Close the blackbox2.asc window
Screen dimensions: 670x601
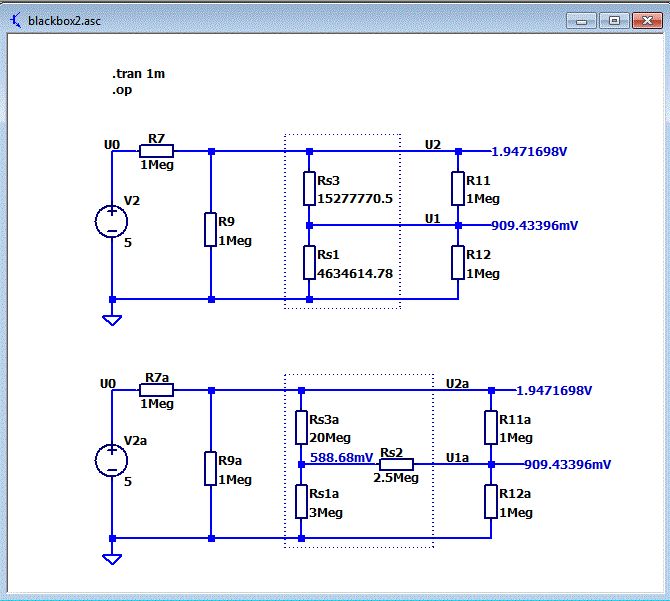[x=647, y=21]
